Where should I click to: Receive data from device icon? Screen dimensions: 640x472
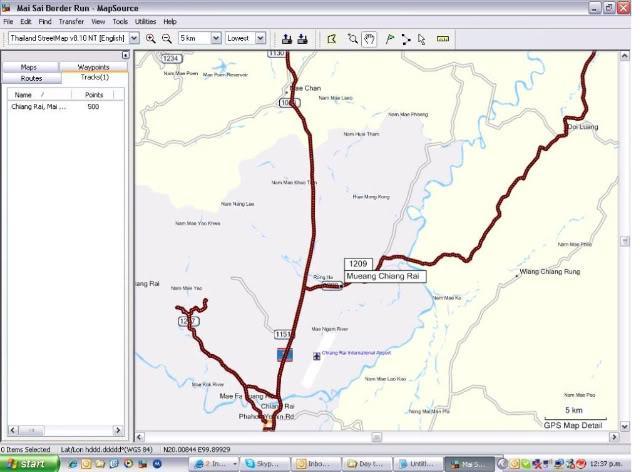(302, 39)
